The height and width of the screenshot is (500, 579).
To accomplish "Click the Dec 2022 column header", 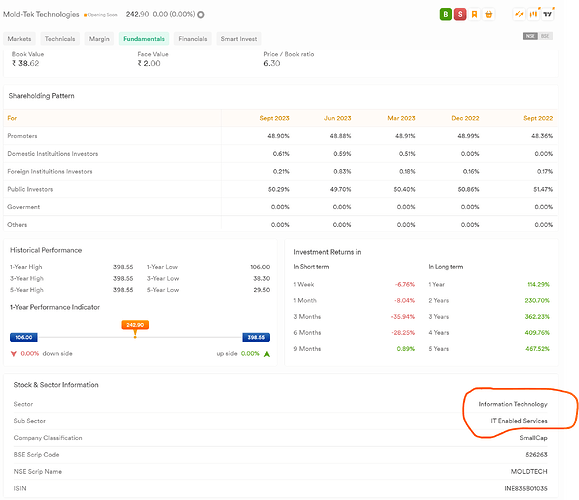I will 465,118.
